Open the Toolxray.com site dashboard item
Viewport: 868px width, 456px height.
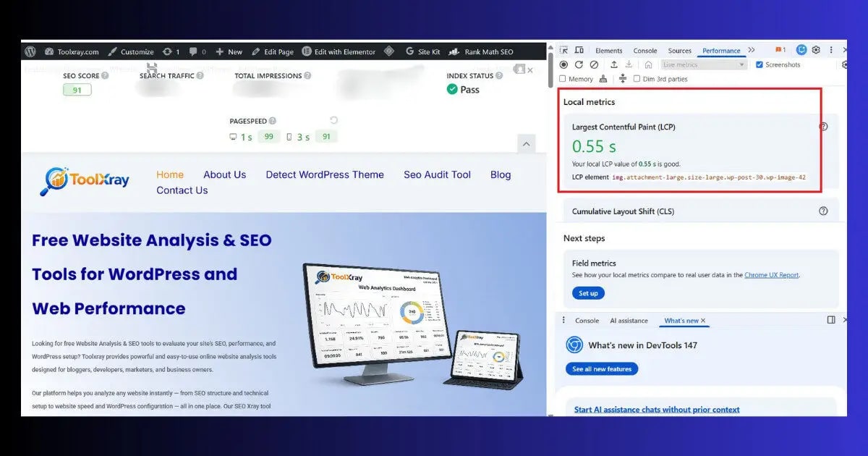pyautogui.click(x=72, y=51)
